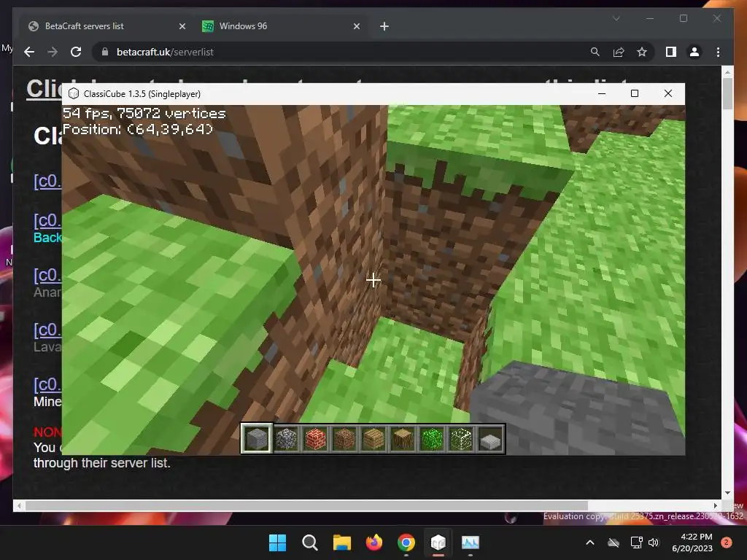Viewport: 747px width, 560px height.
Task: Open Chrome side panel
Action: click(x=671, y=52)
